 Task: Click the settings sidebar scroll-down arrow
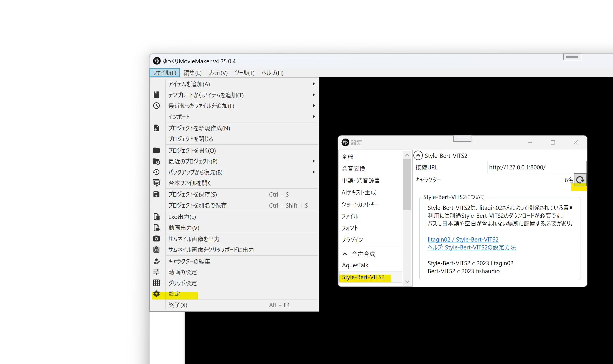tap(407, 282)
